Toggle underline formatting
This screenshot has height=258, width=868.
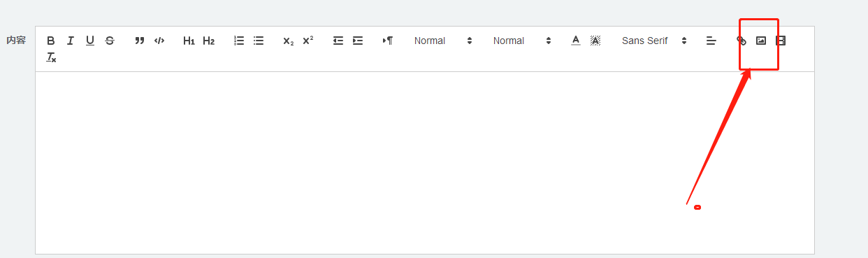pos(90,41)
